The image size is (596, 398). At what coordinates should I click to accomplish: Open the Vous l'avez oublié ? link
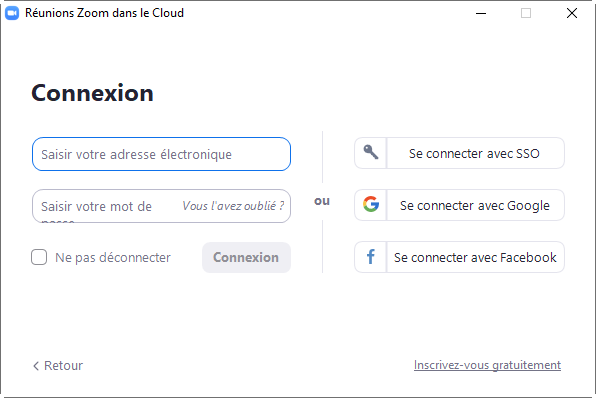(x=233, y=206)
